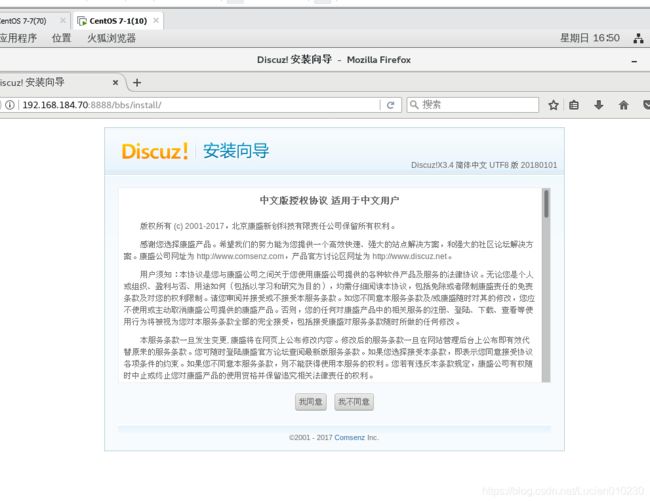Click 火狐浏览器 in the top panel
This screenshot has height=503, width=650.
(111, 38)
